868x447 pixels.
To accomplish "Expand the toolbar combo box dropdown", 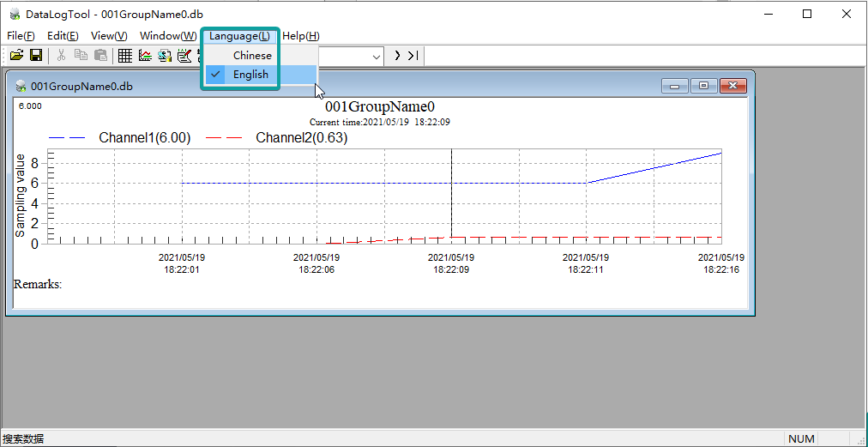I will (x=377, y=56).
